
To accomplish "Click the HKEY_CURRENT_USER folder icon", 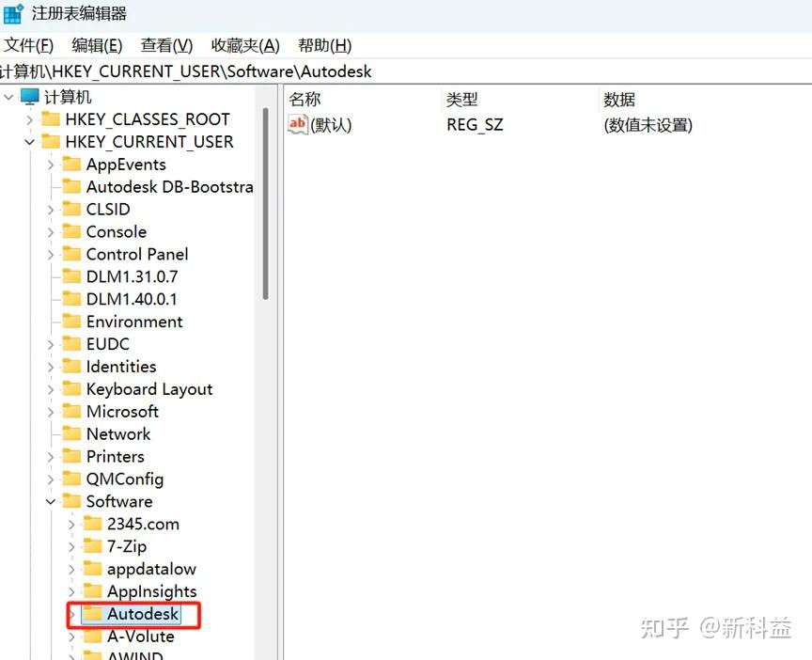I will (51, 141).
